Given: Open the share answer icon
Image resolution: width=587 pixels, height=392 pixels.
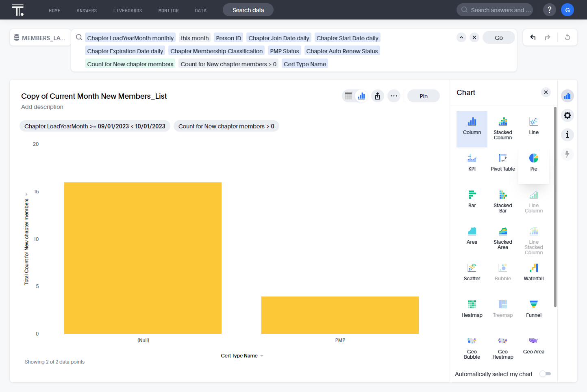Looking at the screenshot, I should click(x=378, y=96).
